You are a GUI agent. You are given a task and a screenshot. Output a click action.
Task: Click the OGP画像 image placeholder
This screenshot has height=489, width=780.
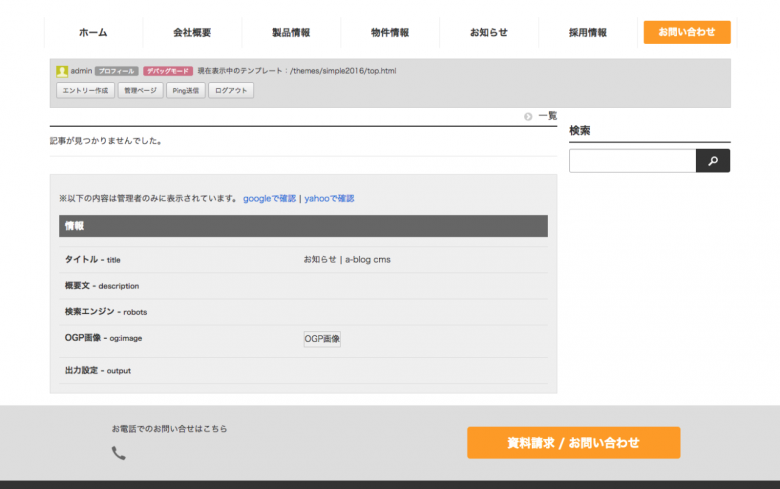322,339
